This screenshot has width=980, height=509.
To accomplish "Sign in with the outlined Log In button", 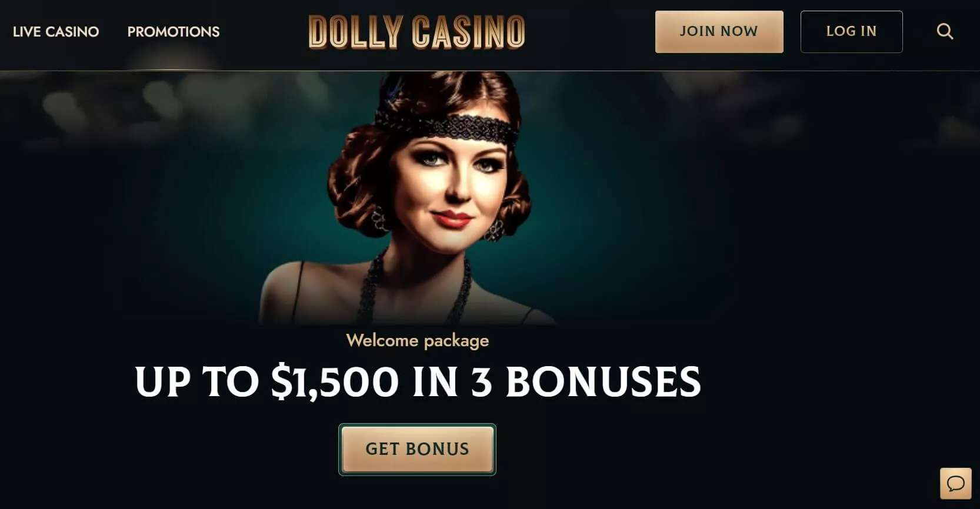I will click(851, 32).
